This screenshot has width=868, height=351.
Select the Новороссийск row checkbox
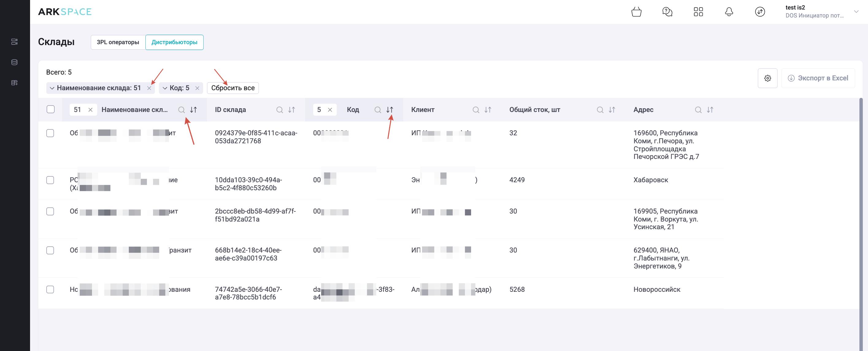click(50, 289)
